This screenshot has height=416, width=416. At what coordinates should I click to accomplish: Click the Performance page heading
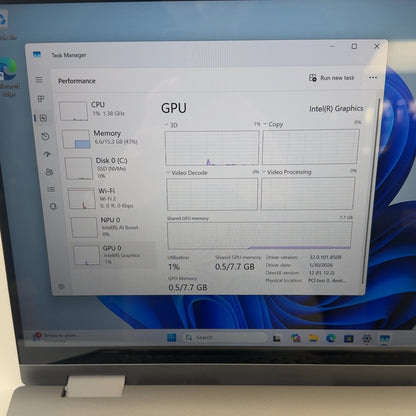(77, 81)
